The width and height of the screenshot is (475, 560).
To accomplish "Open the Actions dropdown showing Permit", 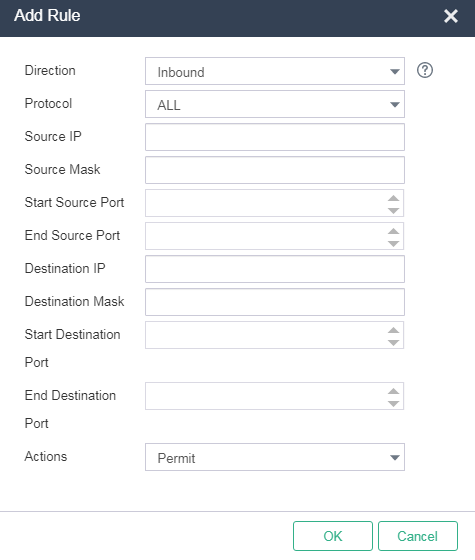I will pos(275,457).
